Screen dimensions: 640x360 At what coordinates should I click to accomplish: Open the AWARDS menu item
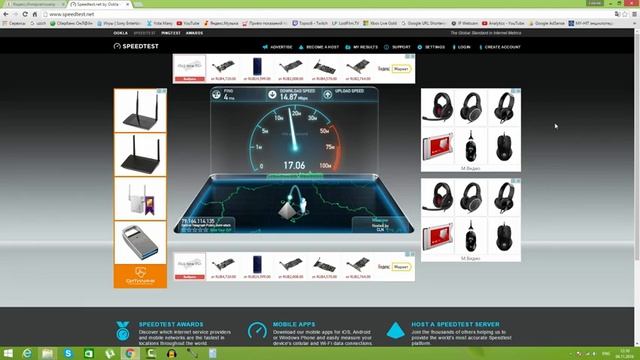coord(194,33)
